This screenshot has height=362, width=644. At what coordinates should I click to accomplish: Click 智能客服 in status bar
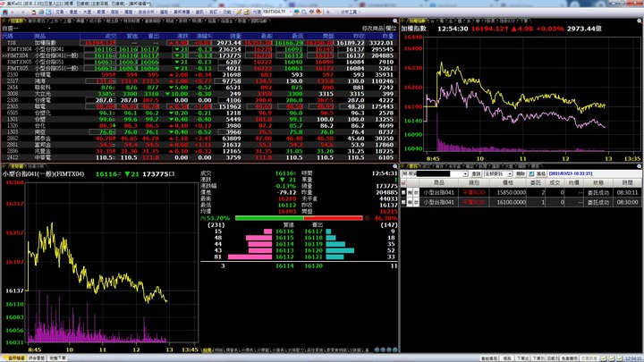coord(489,358)
